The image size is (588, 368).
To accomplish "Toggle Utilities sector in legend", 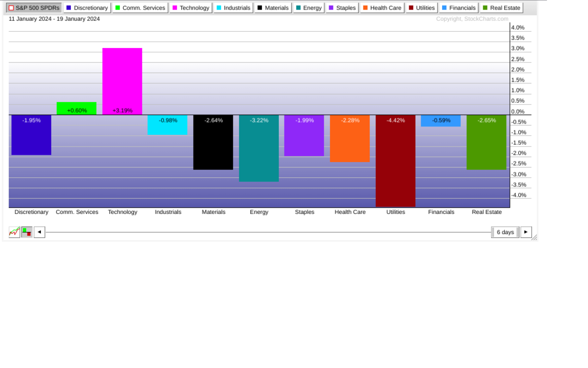I will (x=422, y=8).
